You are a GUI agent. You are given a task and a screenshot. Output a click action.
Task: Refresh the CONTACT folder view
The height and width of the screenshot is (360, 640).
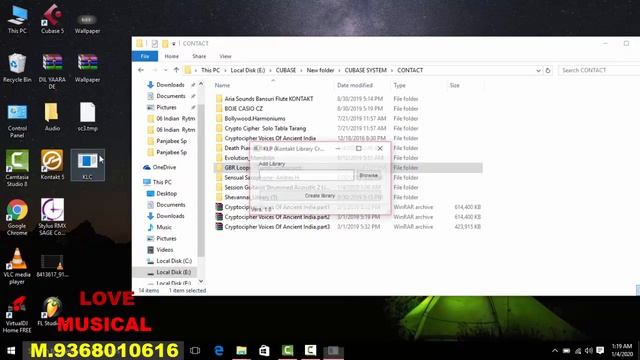click(x=548, y=70)
